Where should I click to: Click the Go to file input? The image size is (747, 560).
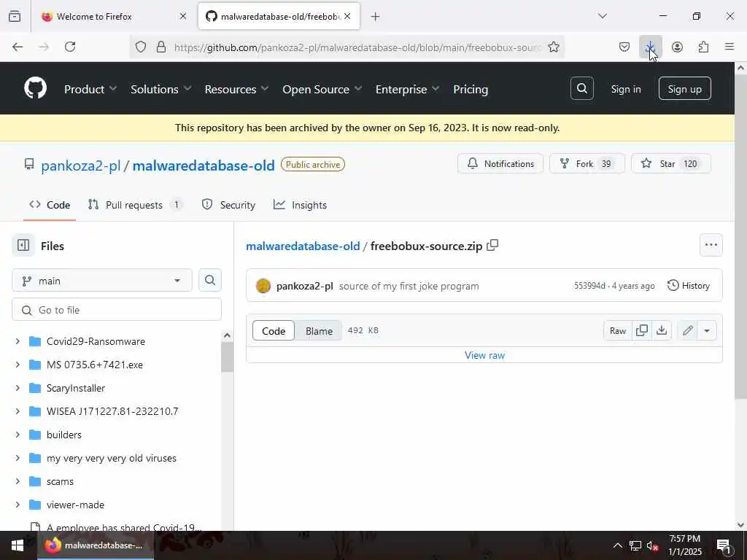pos(117,309)
